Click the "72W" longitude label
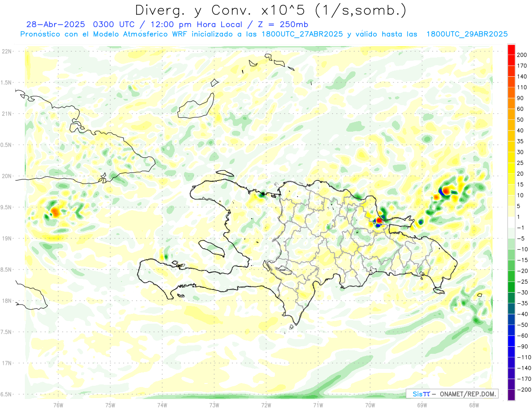This screenshot has width=532, height=411. [266, 405]
